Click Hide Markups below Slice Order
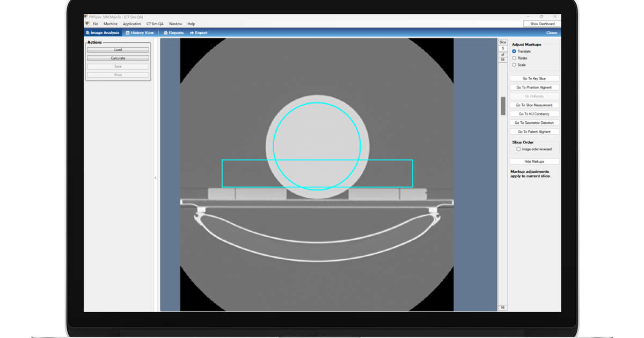This screenshot has height=338, width=644. pyautogui.click(x=534, y=160)
